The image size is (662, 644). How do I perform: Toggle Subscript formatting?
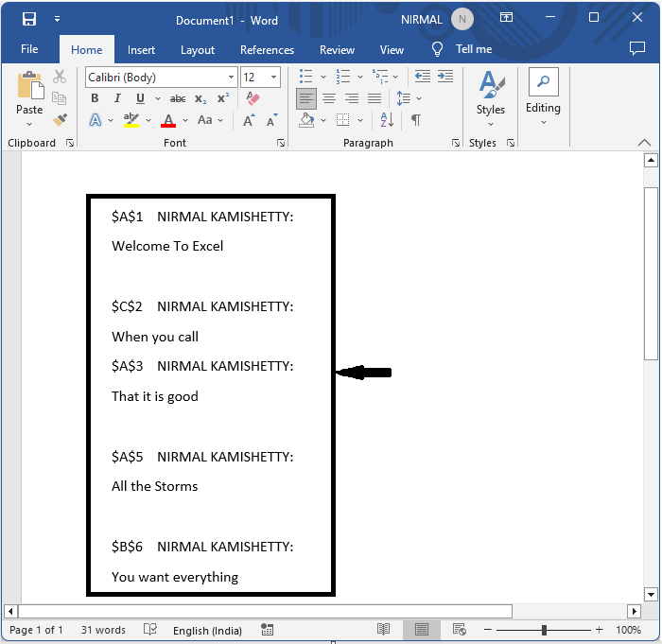point(200,98)
